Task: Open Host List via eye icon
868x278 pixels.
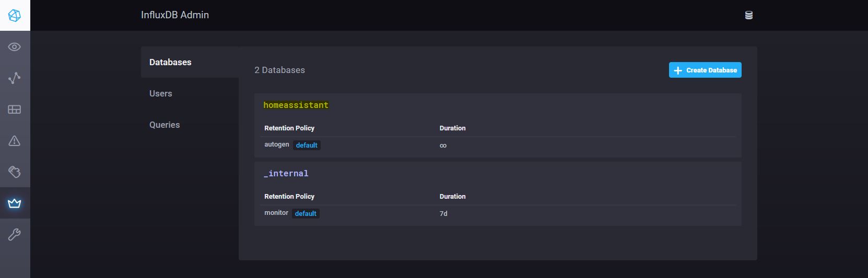Action: click(15, 47)
